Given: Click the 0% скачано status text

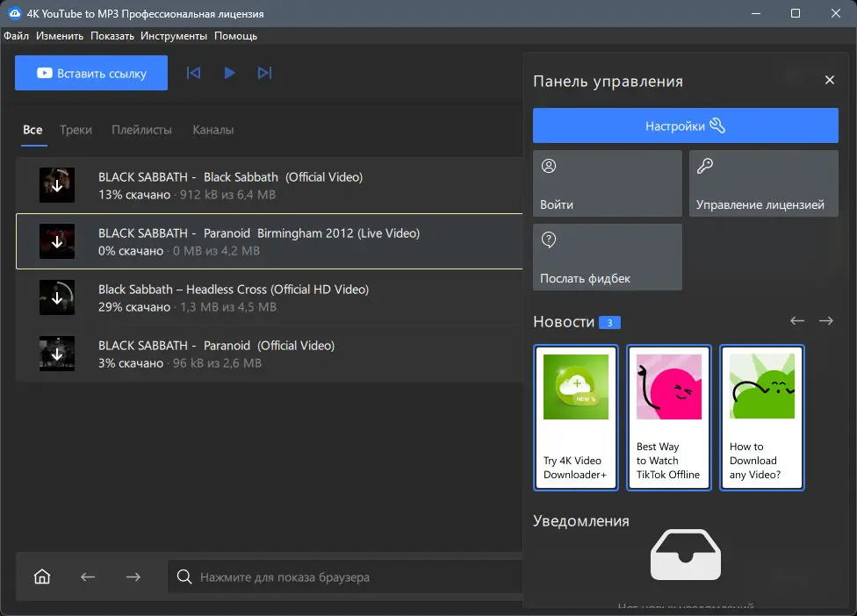Looking at the screenshot, I should pos(131,251).
